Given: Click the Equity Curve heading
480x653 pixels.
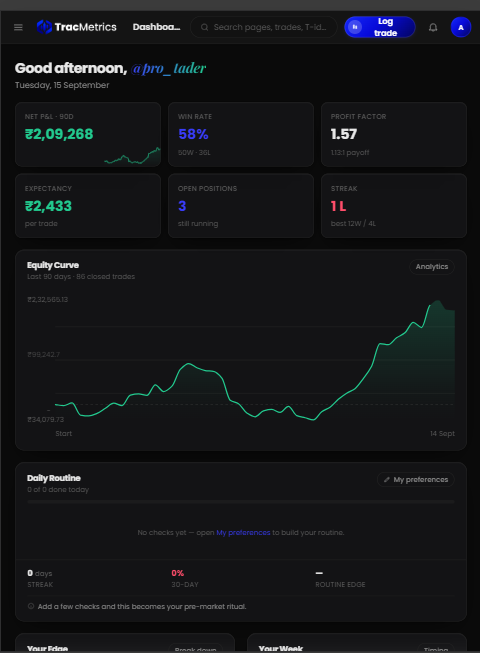Looking at the screenshot, I should click(53, 265).
